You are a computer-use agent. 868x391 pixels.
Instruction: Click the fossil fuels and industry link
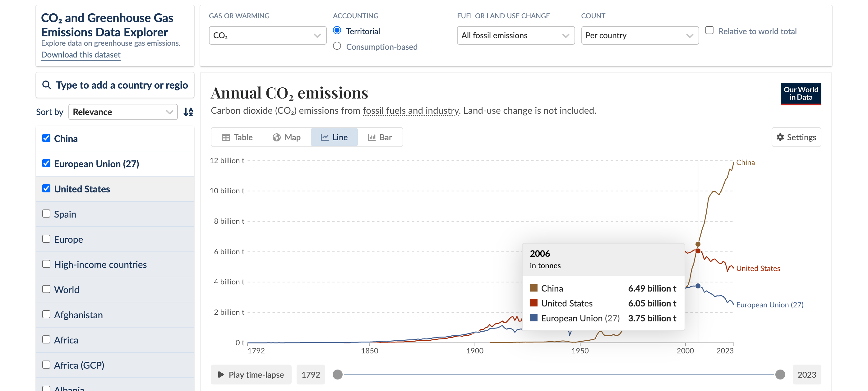click(410, 110)
